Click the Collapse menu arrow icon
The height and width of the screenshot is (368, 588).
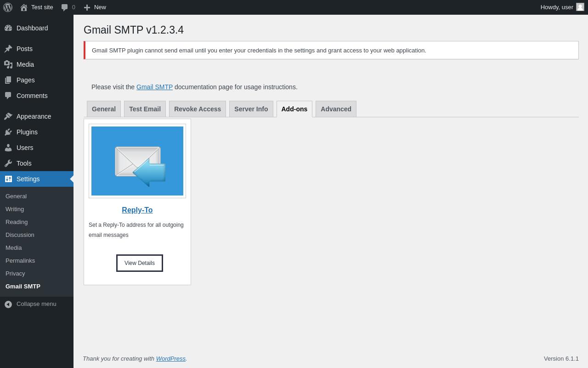pos(8,305)
